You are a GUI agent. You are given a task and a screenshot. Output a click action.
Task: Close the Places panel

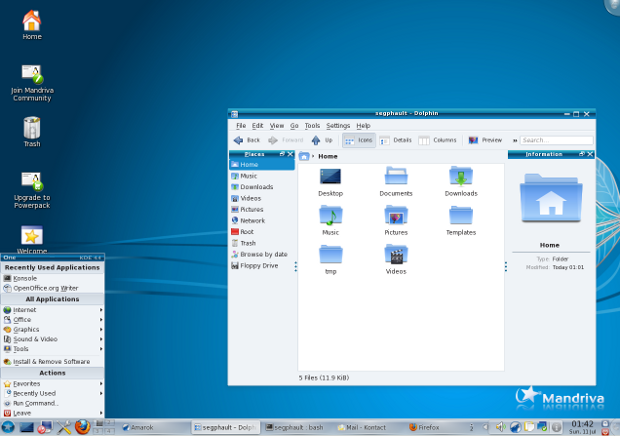pyautogui.click(x=290, y=154)
